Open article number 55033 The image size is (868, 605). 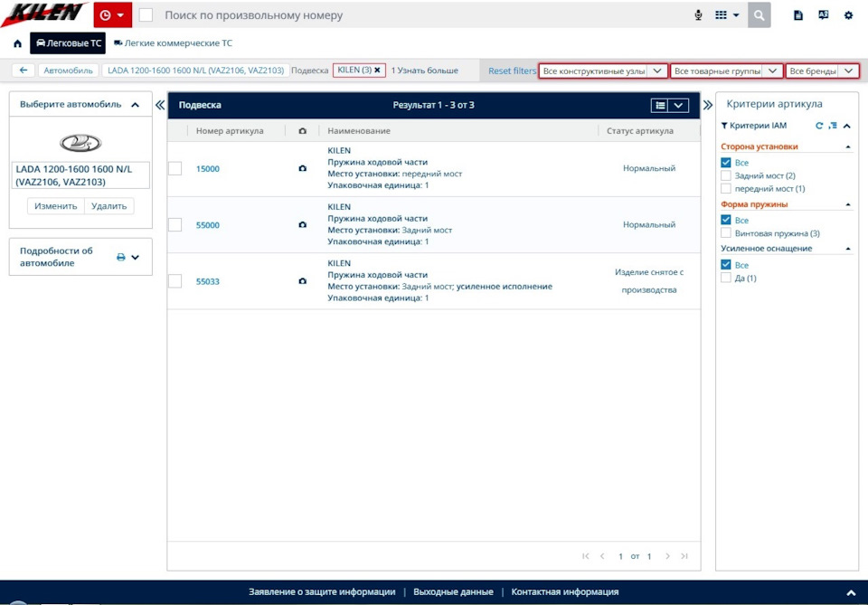click(x=208, y=282)
